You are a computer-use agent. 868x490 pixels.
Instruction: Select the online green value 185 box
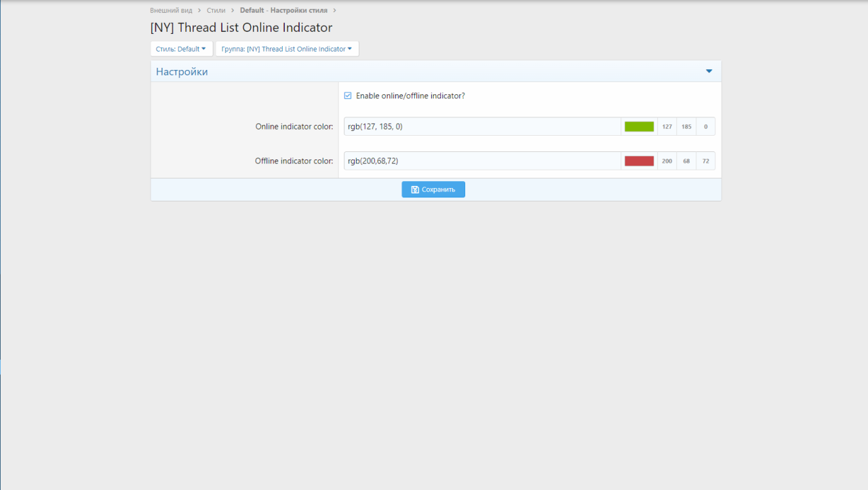click(x=686, y=126)
